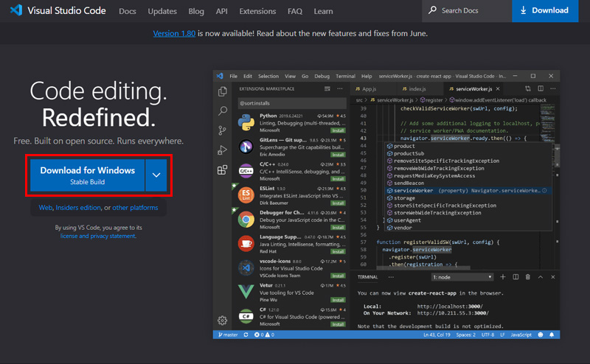Open the Version 1.80 release notes link
590x364 pixels.
(174, 33)
